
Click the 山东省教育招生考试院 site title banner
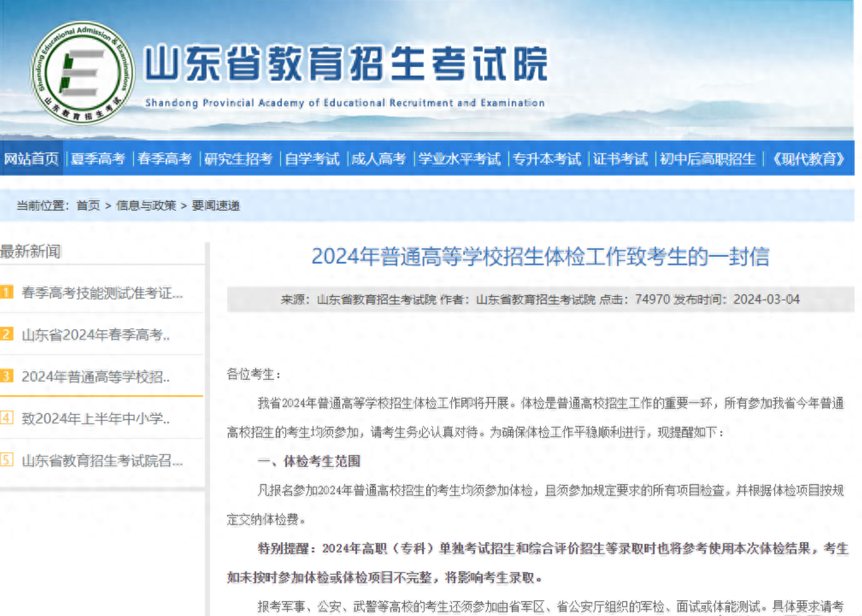[346, 64]
